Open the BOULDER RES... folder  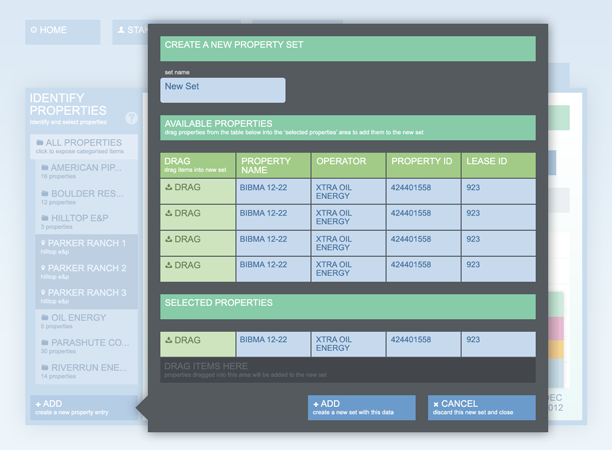tap(86, 197)
